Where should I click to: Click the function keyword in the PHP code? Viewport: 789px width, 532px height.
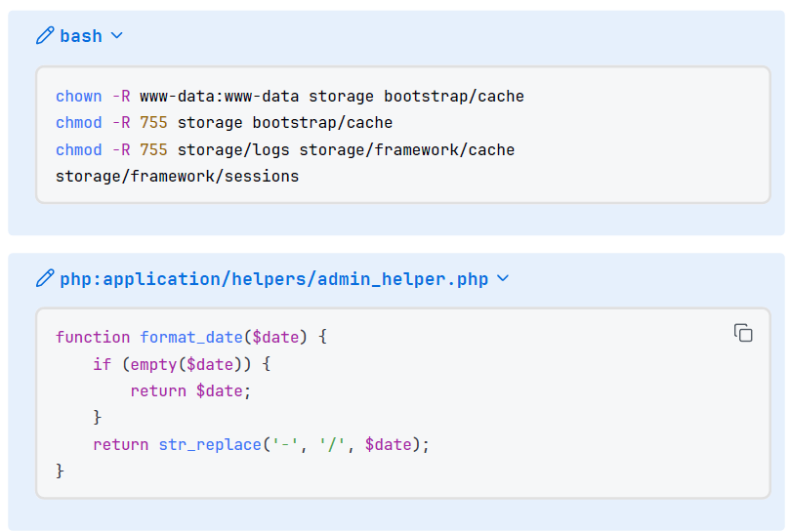(x=93, y=338)
